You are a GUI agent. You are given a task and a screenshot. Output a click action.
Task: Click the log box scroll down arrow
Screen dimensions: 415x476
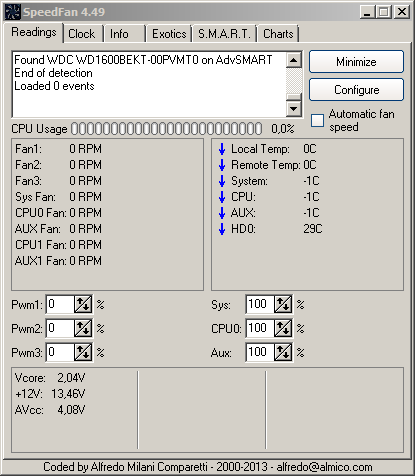point(294,108)
